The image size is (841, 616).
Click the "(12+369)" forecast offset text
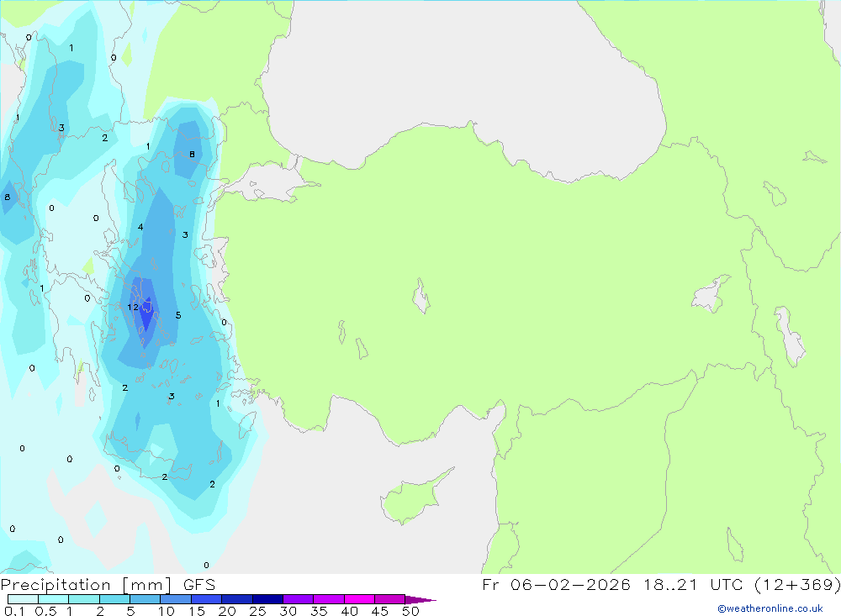tap(797, 585)
